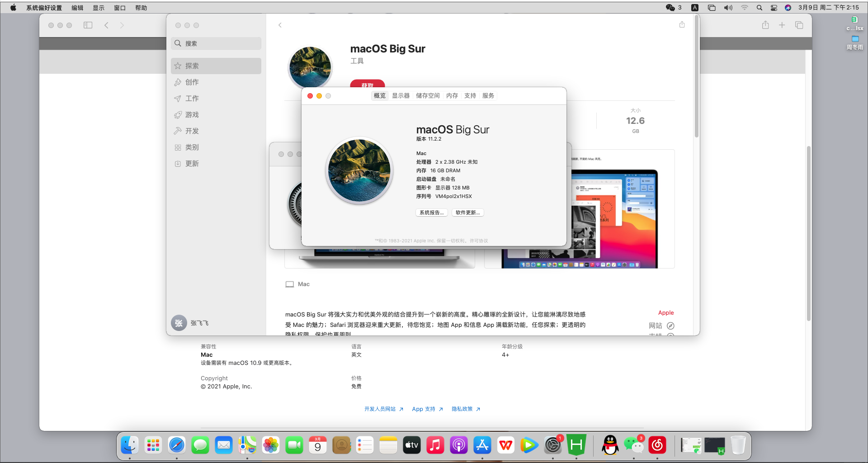Click the date and time in menu bar

[829, 7]
